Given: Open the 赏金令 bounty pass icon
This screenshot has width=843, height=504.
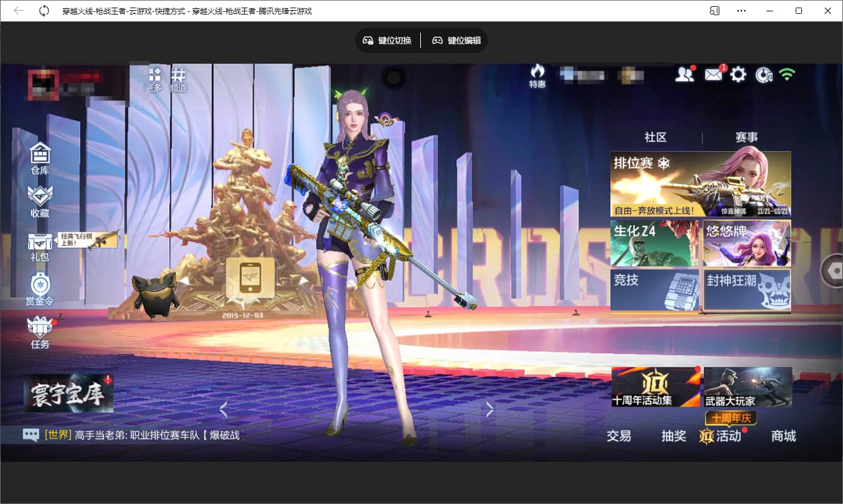Looking at the screenshot, I should coord(40,290).
